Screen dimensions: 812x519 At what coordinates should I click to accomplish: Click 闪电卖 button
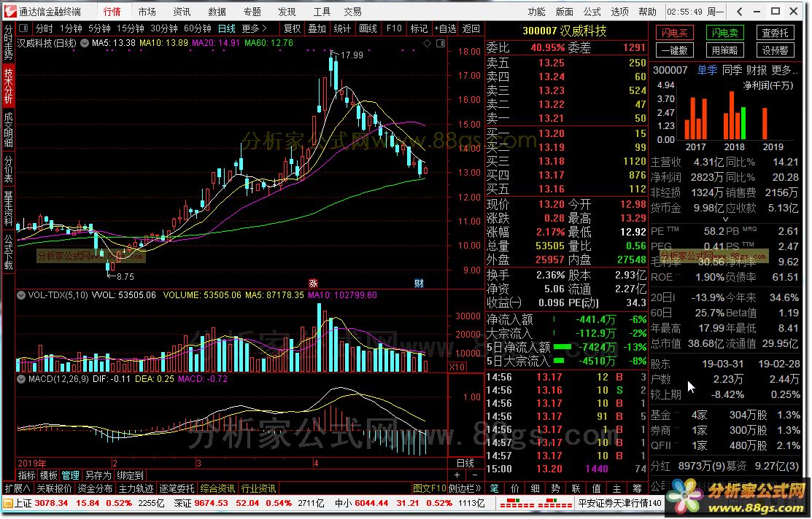(724, 33)
